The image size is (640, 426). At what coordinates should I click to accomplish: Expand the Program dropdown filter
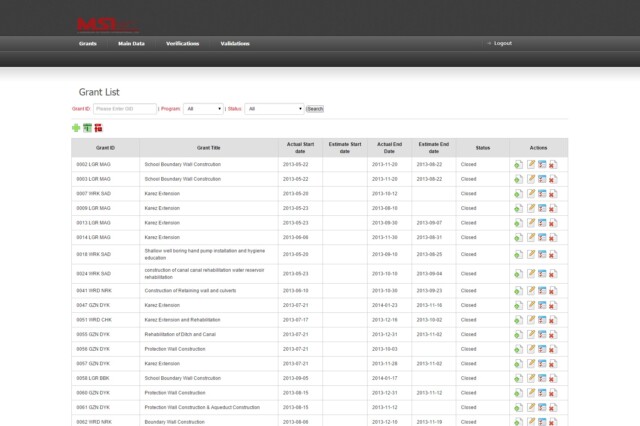coord(203,108)
